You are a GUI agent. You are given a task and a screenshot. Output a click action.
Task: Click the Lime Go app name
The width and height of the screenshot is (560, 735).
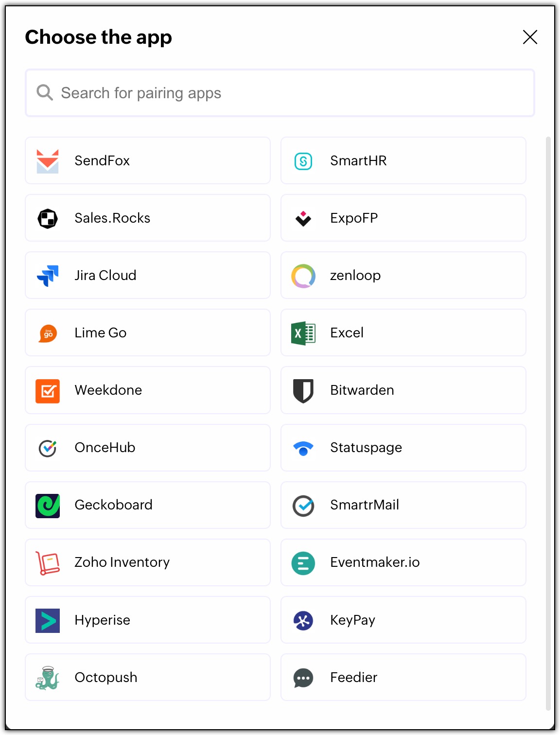pos(101,333)
